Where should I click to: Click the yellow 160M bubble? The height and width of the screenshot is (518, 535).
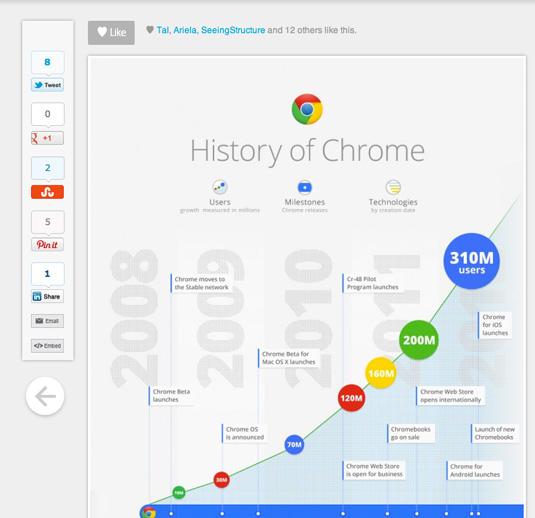tap(381, 373)
